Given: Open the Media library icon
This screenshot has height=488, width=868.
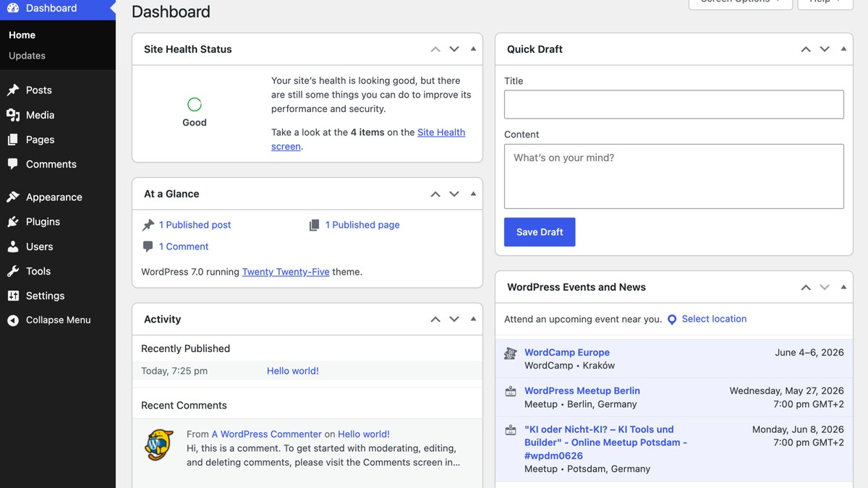Looking at the screenshot, I should tap(13, 115).
